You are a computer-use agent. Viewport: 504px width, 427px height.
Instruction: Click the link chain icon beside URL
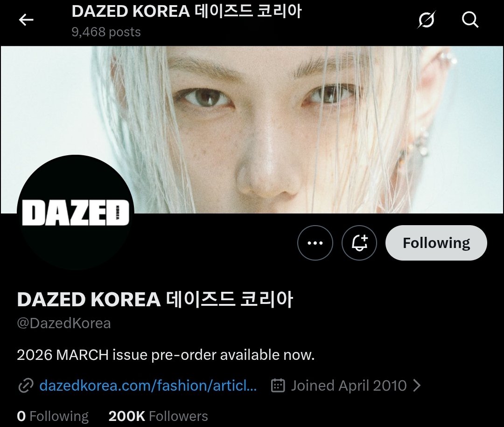(x=26, y=386)
